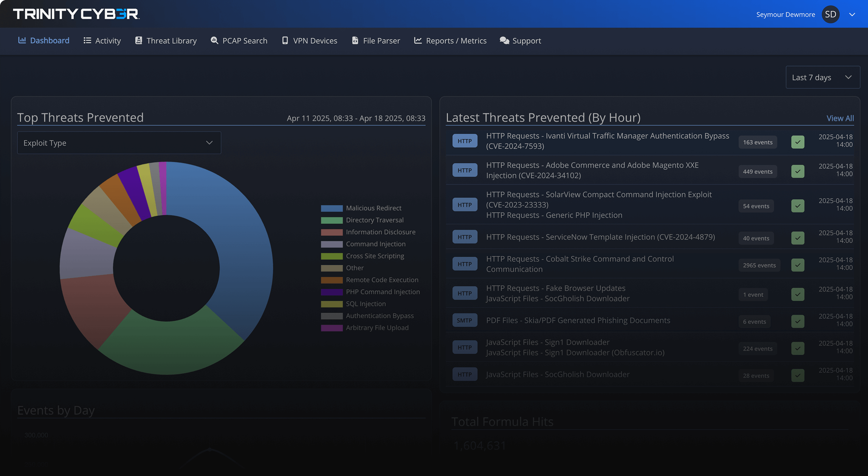Screen dimensions: 868x476
Task: Click the SMTP badge on phishing documents row
Action: (x=465, y=320)
